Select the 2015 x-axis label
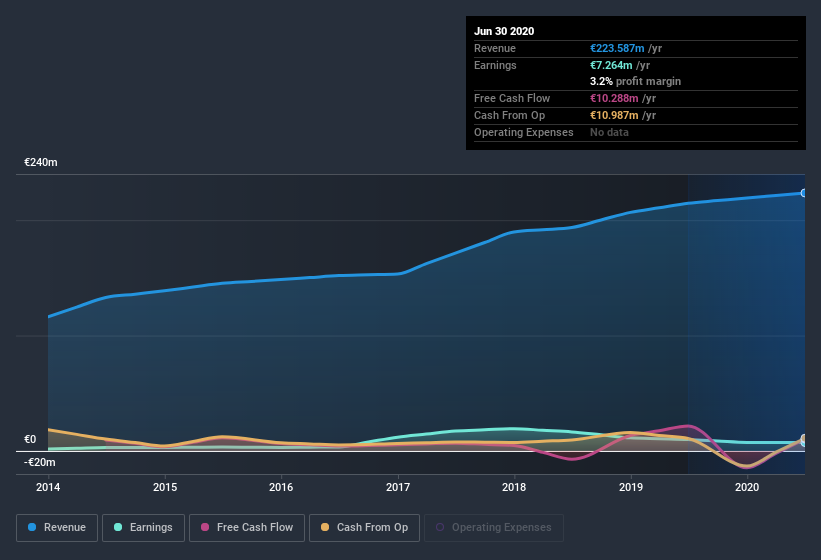Image resolution: width=821 pixels, height=560 pixels. click(165, 487)
